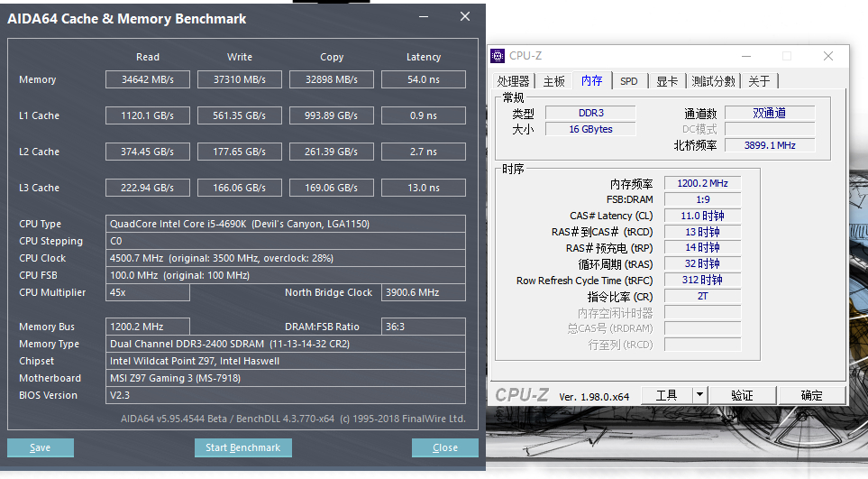868x479 pixels.
Task: Click L3 Cache Read value 222.94 GB/s
Action: [148, 187]
